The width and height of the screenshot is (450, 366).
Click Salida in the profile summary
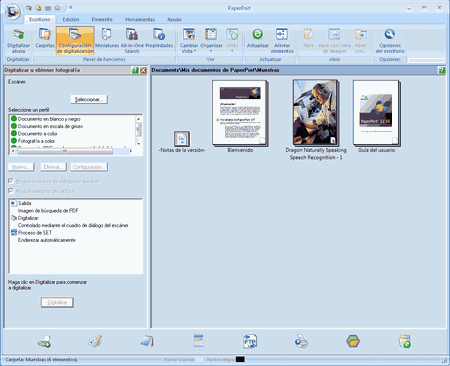pyautogui.click(x=25, y=203)
